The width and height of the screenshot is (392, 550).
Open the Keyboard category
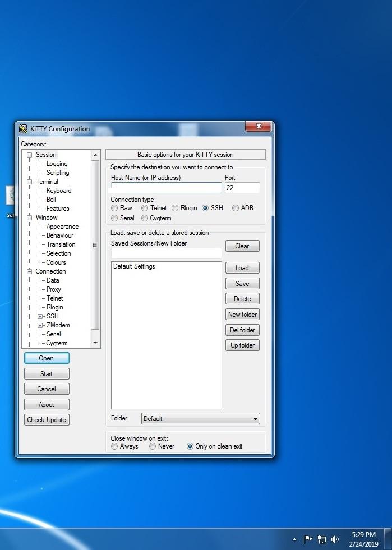(59, 191)
